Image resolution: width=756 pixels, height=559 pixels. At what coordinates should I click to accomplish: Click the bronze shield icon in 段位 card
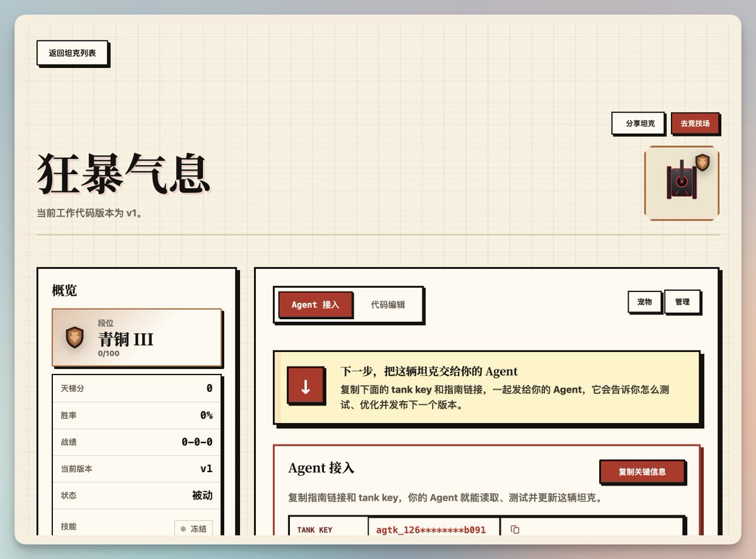[x=75, y=337]
